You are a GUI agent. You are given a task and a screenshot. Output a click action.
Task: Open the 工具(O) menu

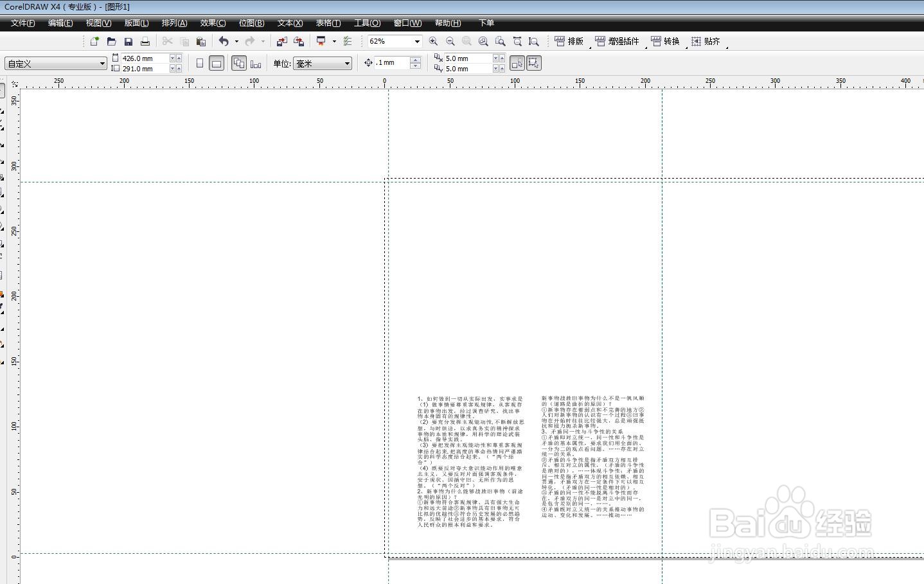367,22
